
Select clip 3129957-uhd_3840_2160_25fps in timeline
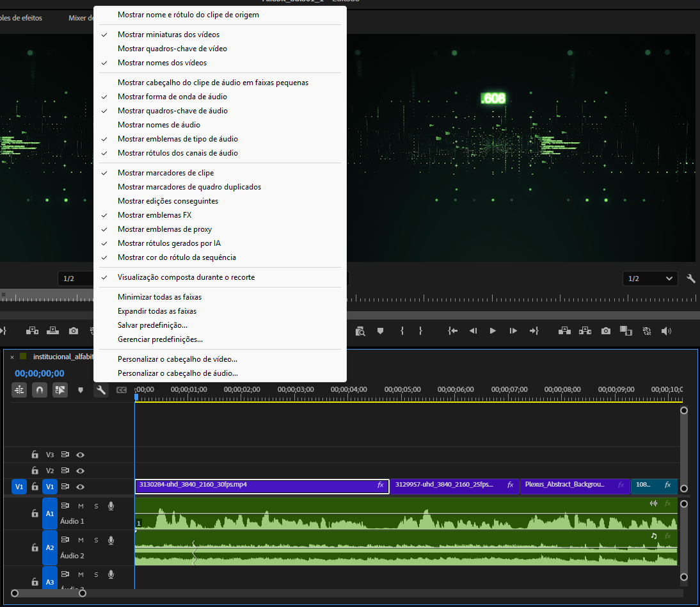(x=454, y=487)
